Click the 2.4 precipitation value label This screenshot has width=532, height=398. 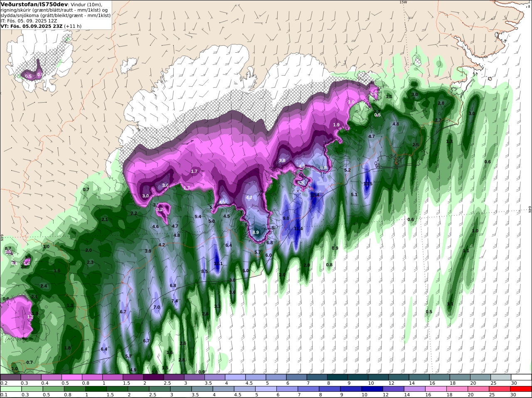click(44, 286)
